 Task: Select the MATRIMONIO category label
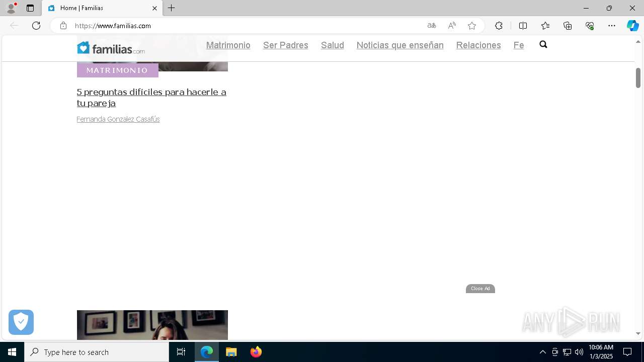117,70
